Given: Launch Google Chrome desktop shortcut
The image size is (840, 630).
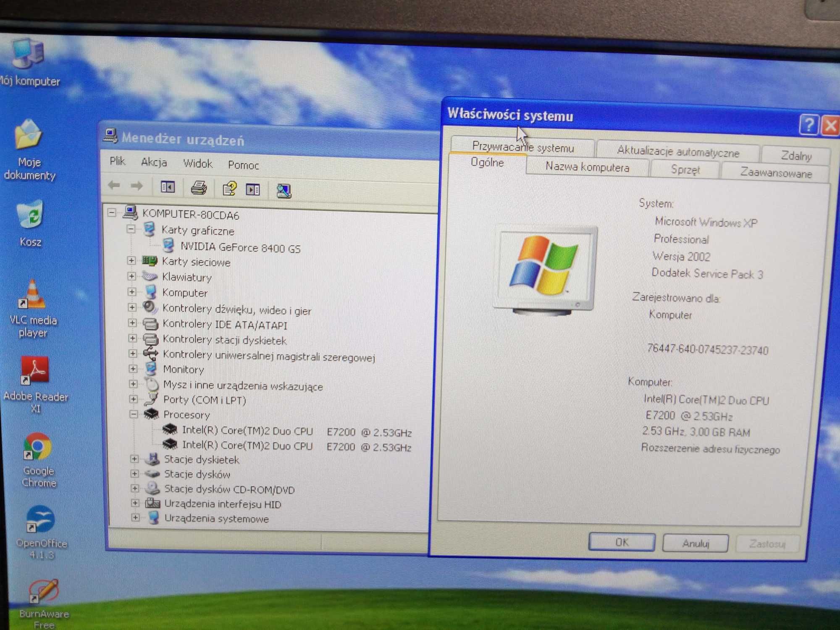Looking at the screenshot, I should click(37, 446).
